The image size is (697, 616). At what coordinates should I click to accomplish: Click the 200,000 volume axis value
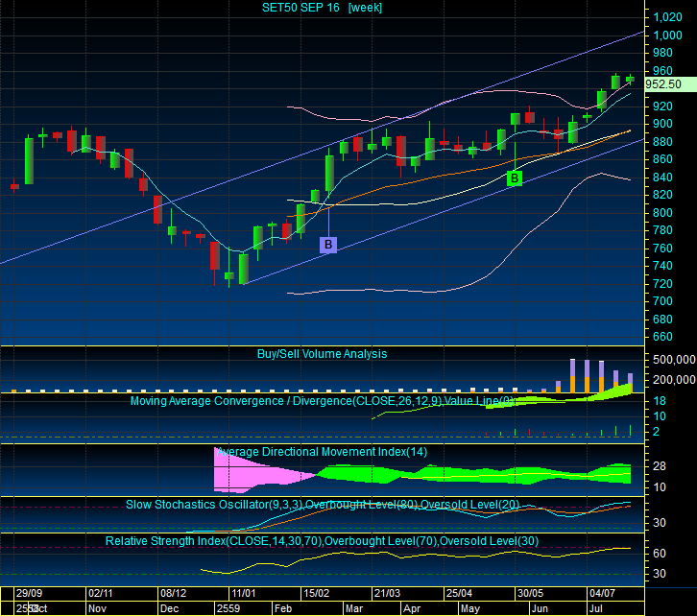(x=674, y=380)
